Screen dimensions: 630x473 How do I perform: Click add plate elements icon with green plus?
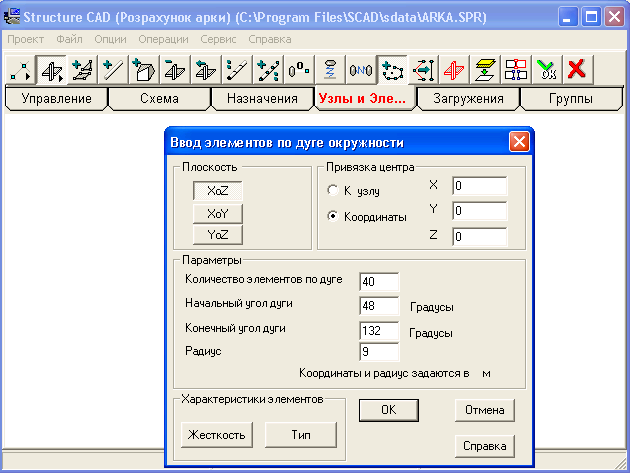82,70
